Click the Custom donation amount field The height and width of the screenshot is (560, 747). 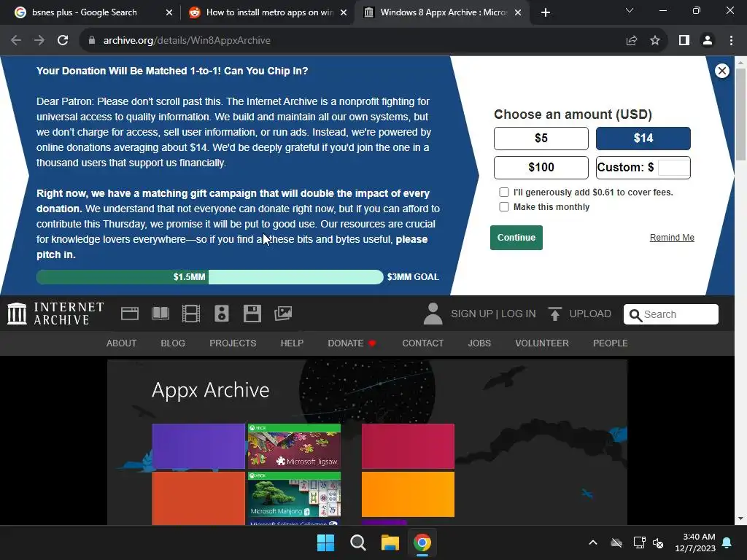673,168
